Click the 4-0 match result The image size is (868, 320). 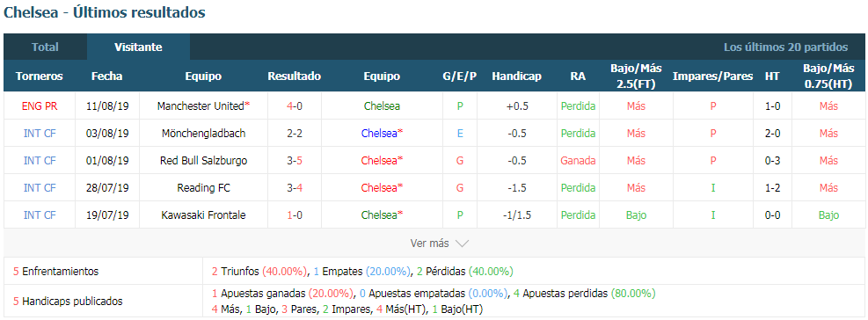click(x=295, y=106)
